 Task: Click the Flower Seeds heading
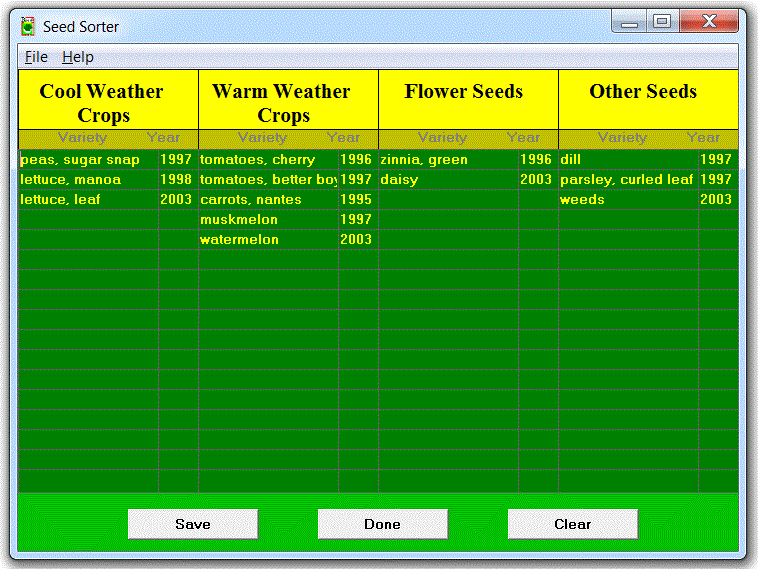(468, 100)
